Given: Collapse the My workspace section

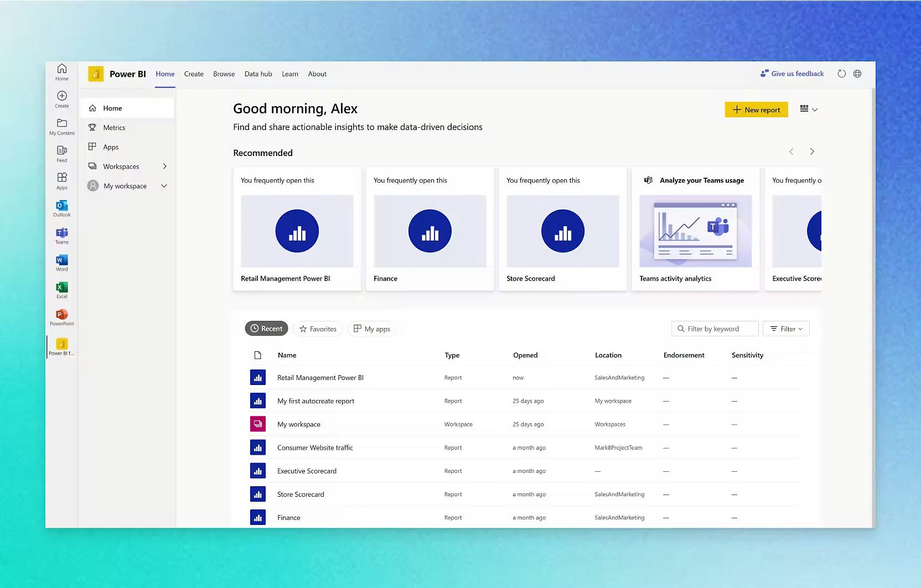Looking at the screenshot, I should click(x=164, y=186).
